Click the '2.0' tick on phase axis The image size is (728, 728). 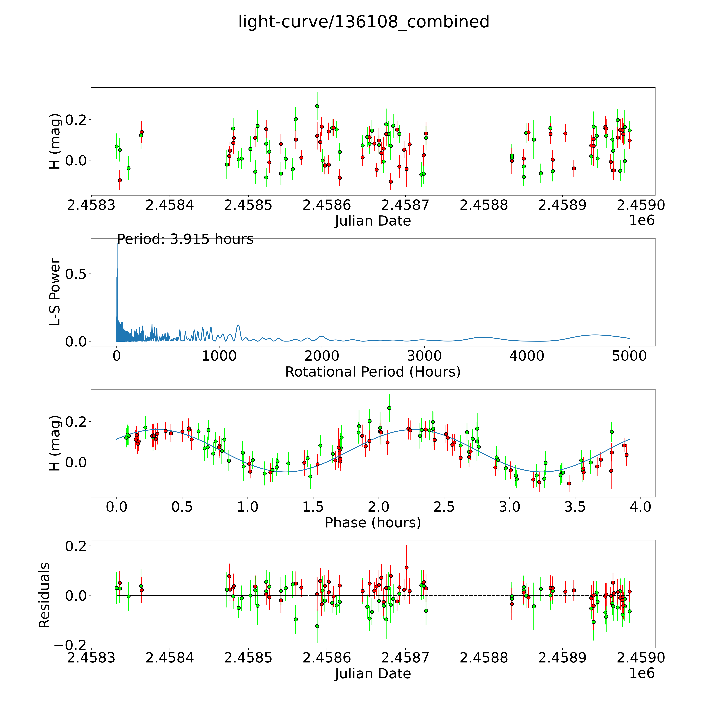379,507
